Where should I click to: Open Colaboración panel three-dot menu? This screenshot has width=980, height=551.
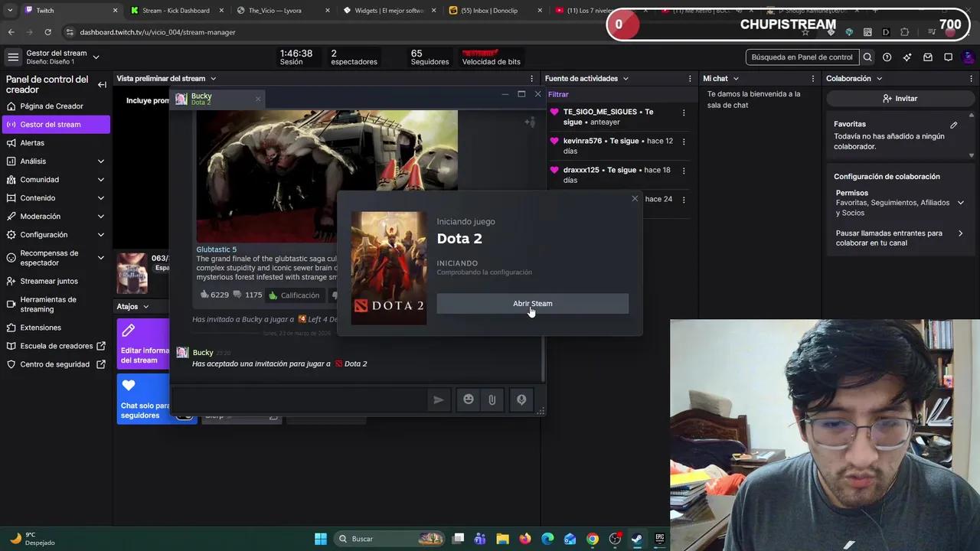pos(972,79)
